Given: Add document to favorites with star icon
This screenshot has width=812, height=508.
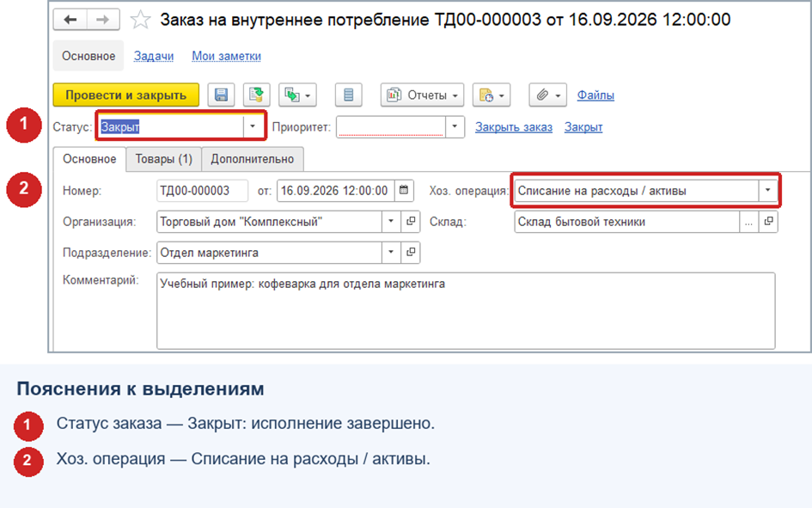Looking at the screenshot, I should click(x=140, y=20).
